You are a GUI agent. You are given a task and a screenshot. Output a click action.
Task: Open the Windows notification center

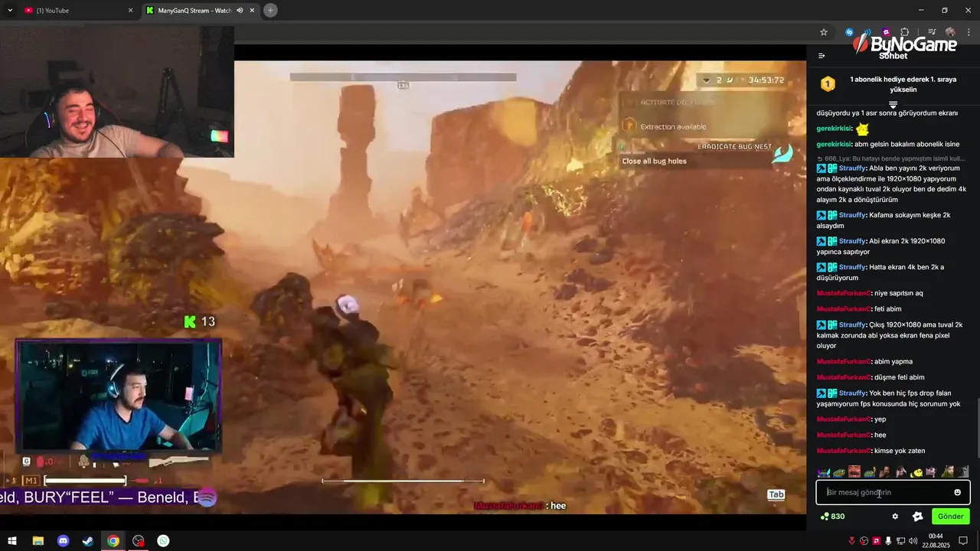tap(963, 541)
